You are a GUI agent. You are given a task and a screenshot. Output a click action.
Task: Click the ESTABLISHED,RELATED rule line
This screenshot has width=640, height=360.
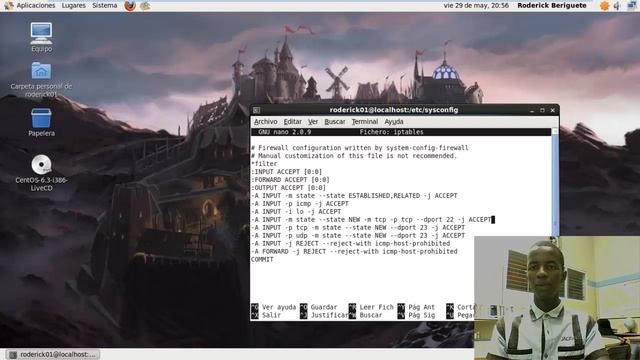point(354,196)
